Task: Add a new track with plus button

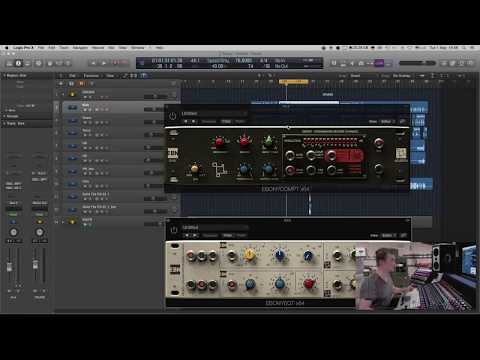Action: [x=61, y=83]
